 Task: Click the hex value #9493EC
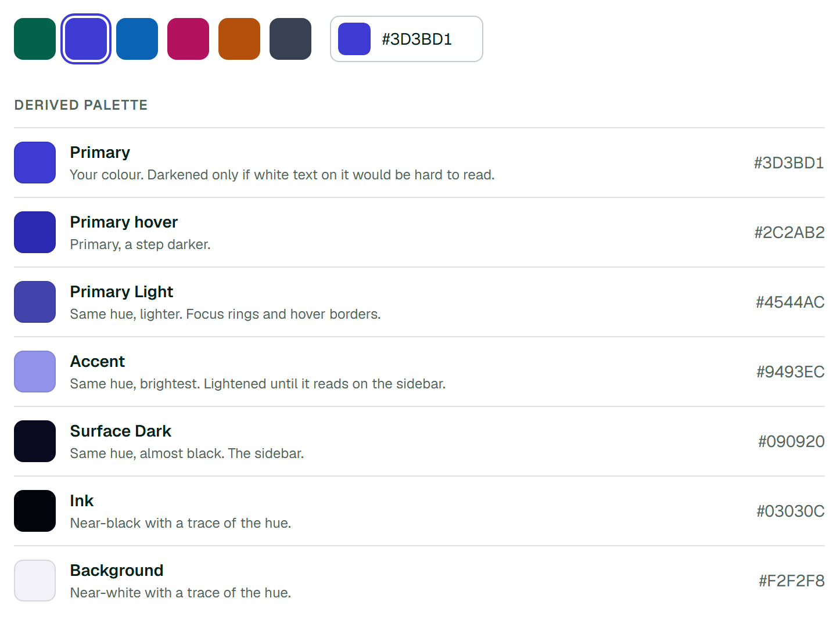(x=791, y=372)
